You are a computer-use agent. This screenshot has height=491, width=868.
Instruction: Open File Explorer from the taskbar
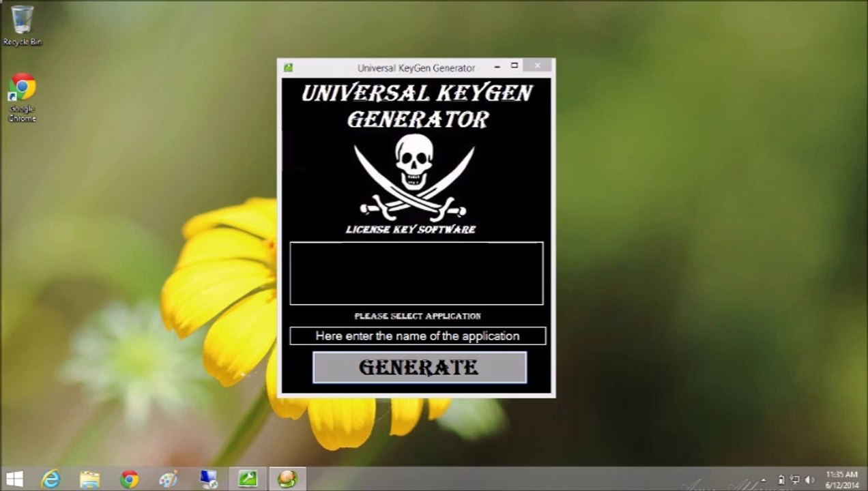(89, 479)
